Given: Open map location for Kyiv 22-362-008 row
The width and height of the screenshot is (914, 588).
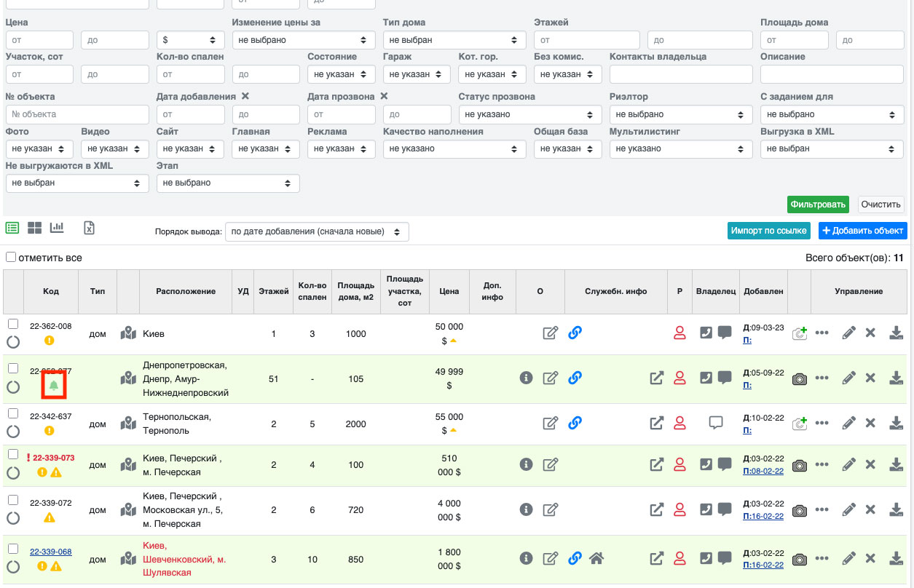Looking at the screenshot, I should [x=128, y=333].
